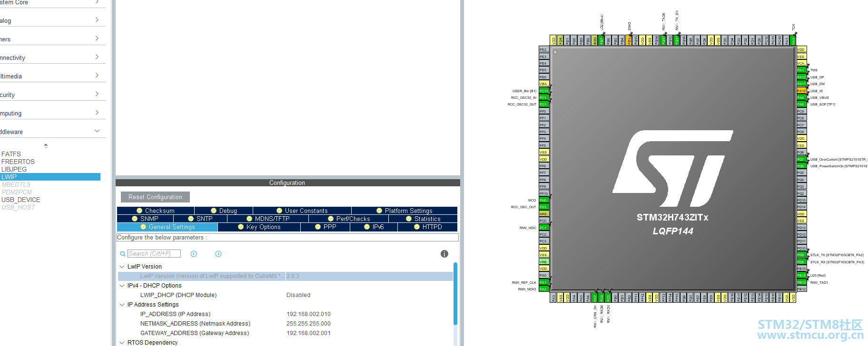Click the search magnifier icon in Configuration
Viewport: 868px width, 346px height.
click(123, 254)
